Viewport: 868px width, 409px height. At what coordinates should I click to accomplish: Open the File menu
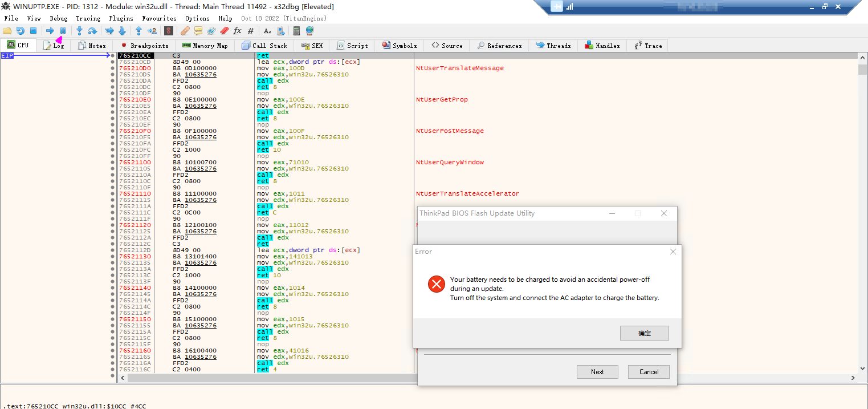pos(11,18)
